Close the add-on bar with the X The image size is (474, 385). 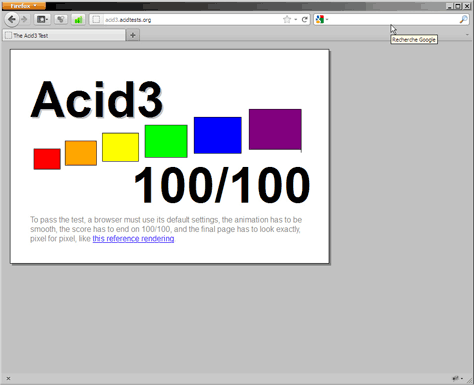[x=8, y=378]
